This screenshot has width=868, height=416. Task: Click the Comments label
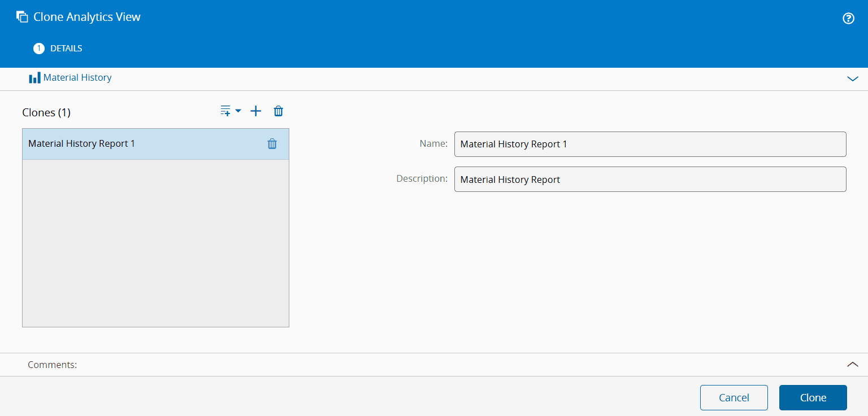point(52,364)
